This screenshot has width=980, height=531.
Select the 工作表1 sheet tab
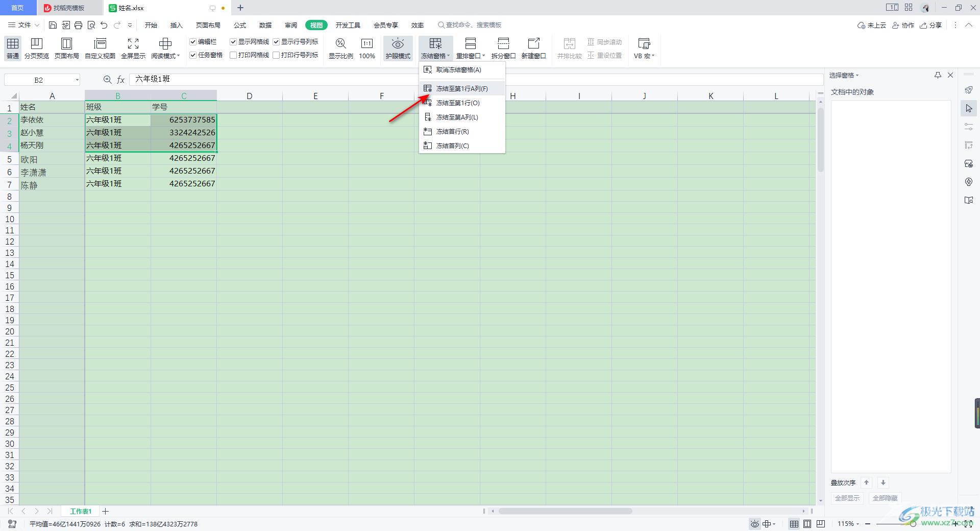click(81, 511)
